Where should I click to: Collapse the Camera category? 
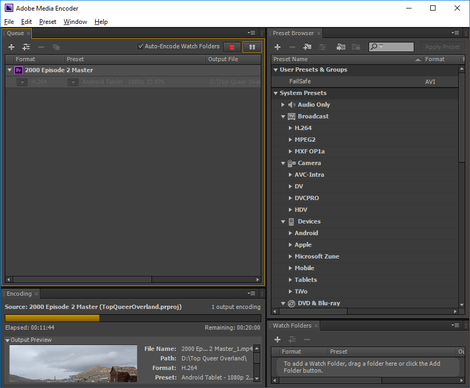pos(283,163)
